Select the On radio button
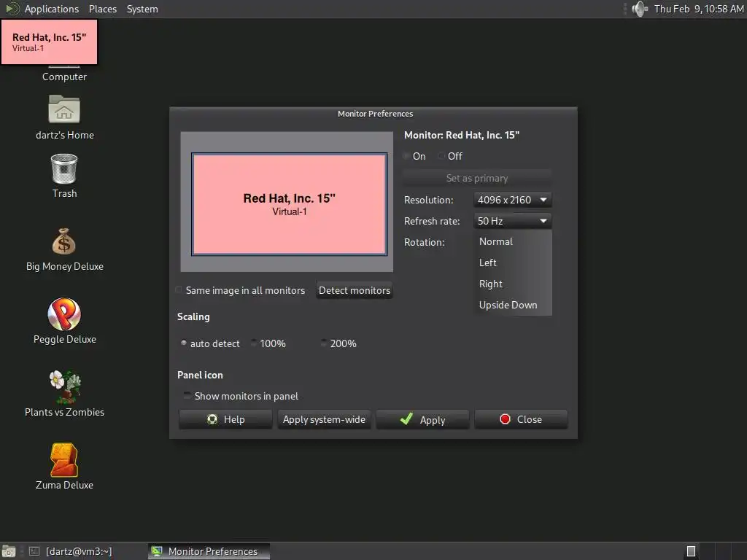747x560 pixels. (x=406, y=156)
